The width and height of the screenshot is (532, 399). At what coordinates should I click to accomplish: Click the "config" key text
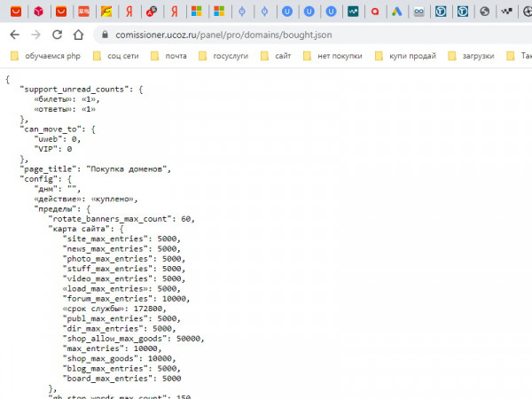point(41,179)
